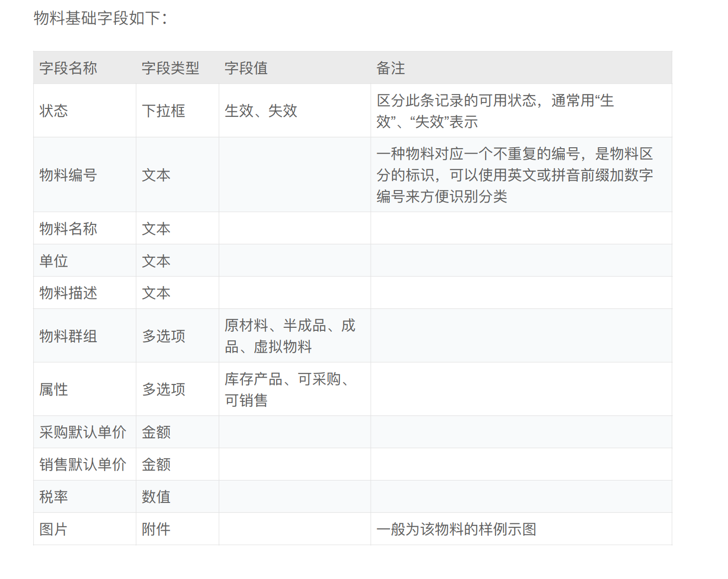The width and height of the screenshot is (728, 579).
Task: Click "金额" in the 销售默认单价 row
Action: point(156,465)
